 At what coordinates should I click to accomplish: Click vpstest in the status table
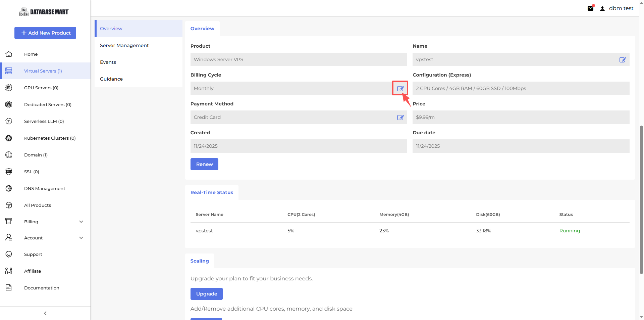pos(204,231)
